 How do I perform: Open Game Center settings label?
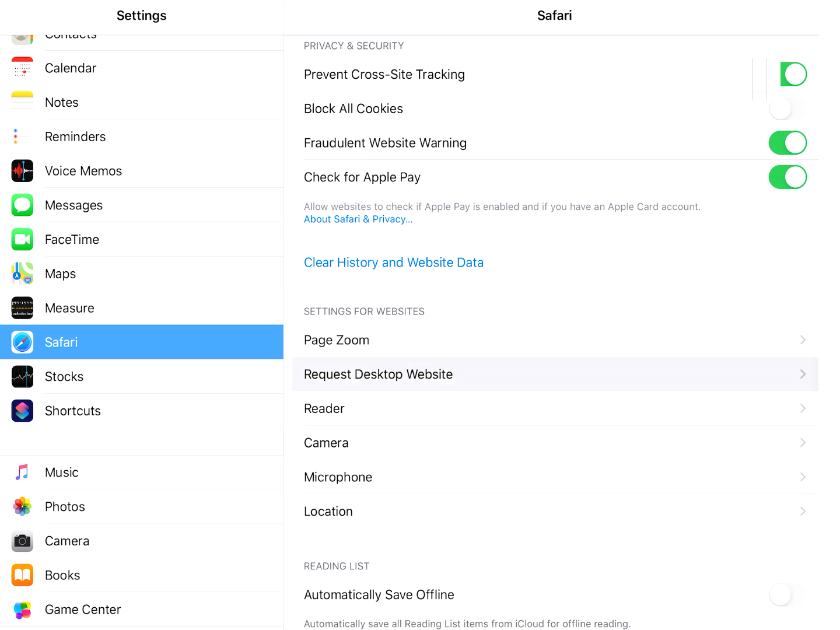pos(83,610)
